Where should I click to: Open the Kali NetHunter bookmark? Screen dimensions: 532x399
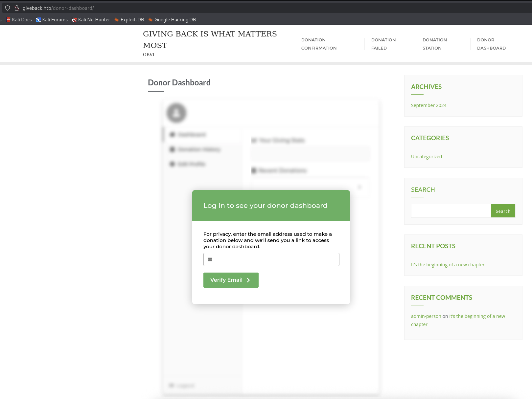[91, 20]
